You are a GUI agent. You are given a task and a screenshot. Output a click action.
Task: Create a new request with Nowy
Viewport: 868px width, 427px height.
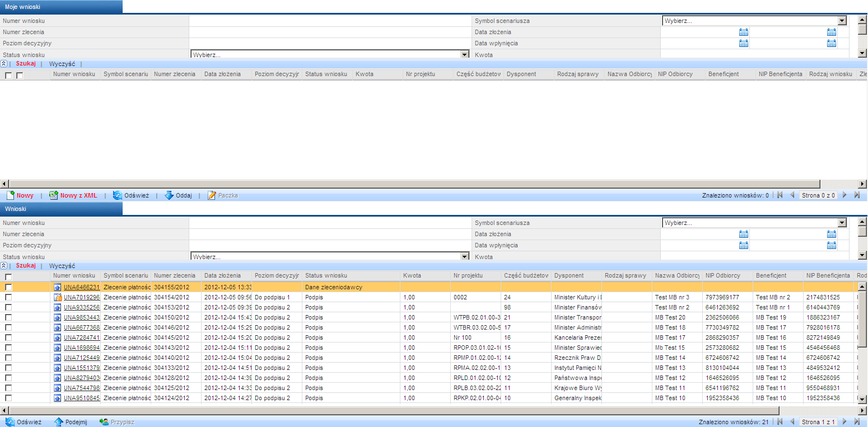(20, 195)
